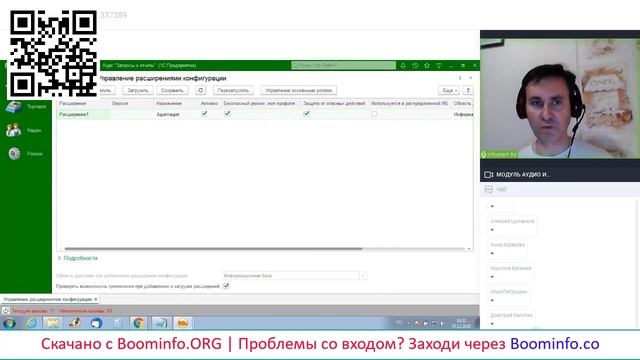Click the refresh icon button in extensions toolbar
The width and height of the screenshot is (640, 360).
(200, 90)
